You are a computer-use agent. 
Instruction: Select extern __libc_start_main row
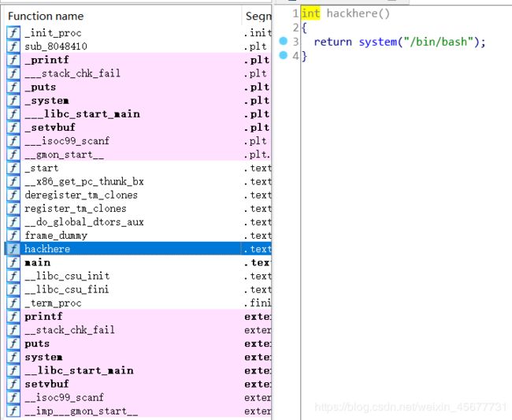139,370
